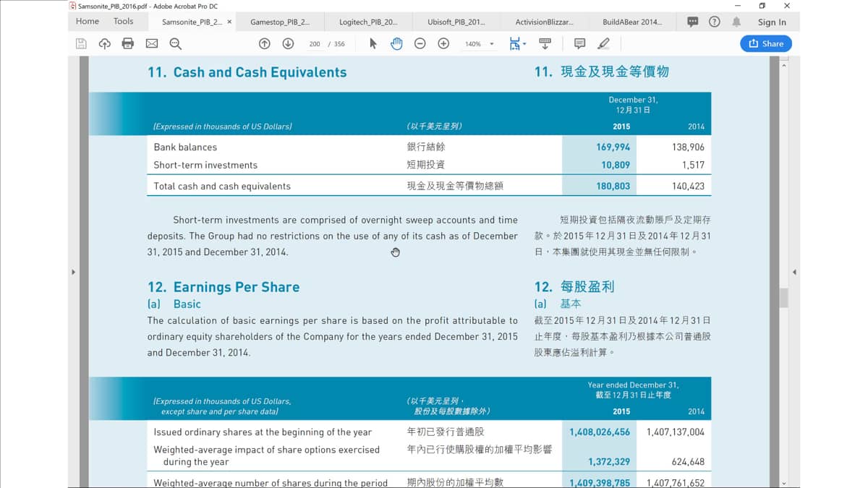Click the blue Share button

coord(766,43)
